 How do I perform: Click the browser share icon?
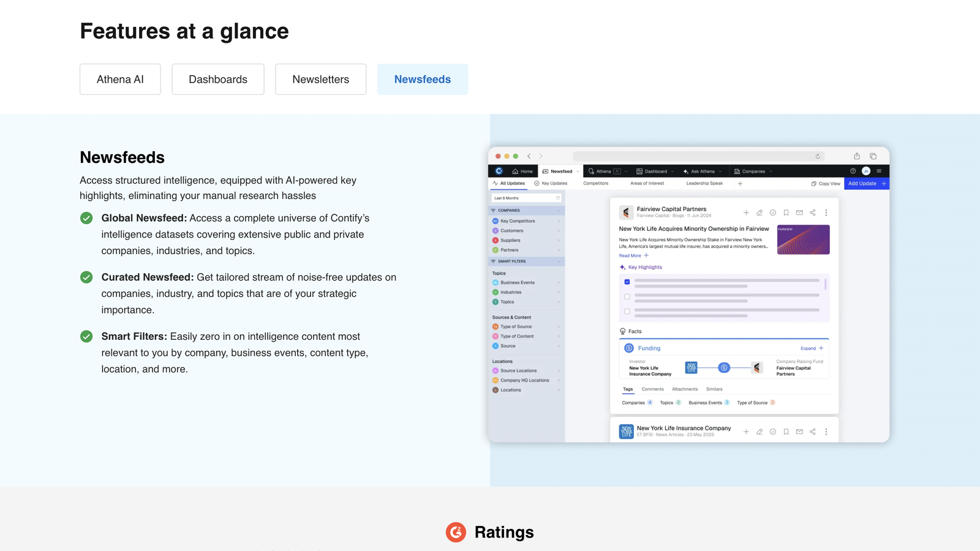(857, 156)
